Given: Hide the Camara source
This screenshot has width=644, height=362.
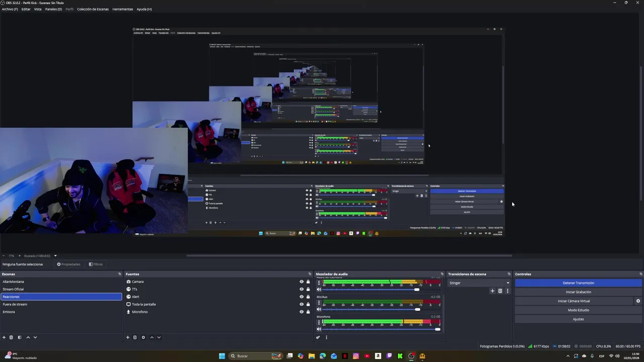Looking at the screenshot, I should [301, 282].
